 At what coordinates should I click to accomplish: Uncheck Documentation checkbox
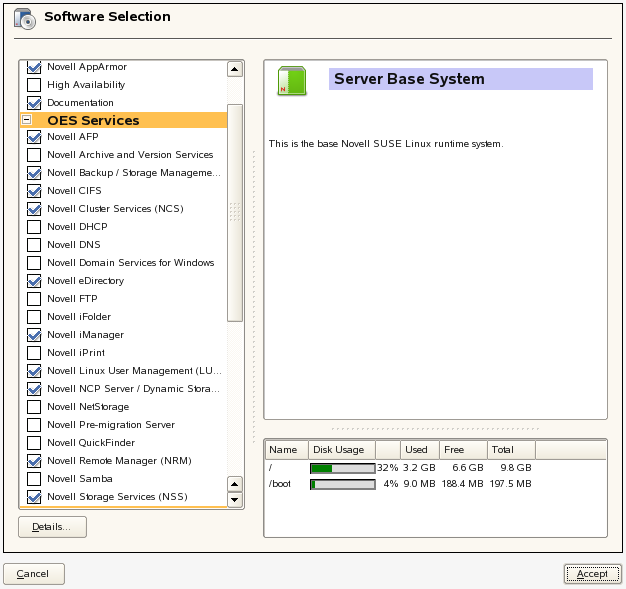point(34,103)
